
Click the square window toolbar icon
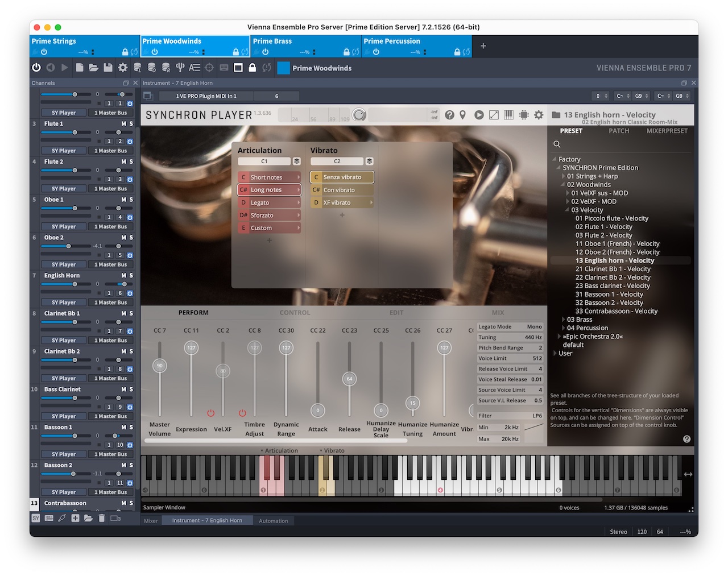(238, 68)
